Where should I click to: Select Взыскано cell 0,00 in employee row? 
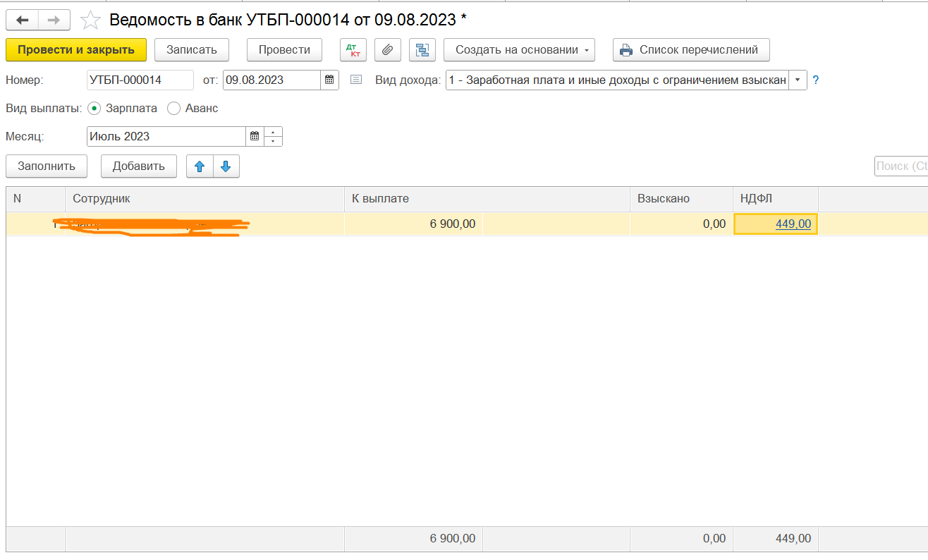681,224
